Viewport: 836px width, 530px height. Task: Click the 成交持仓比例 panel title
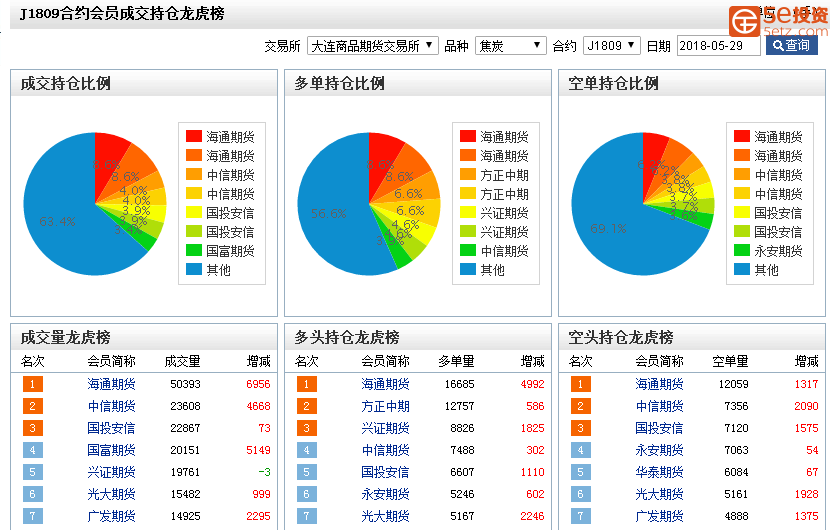click(66, 83)
